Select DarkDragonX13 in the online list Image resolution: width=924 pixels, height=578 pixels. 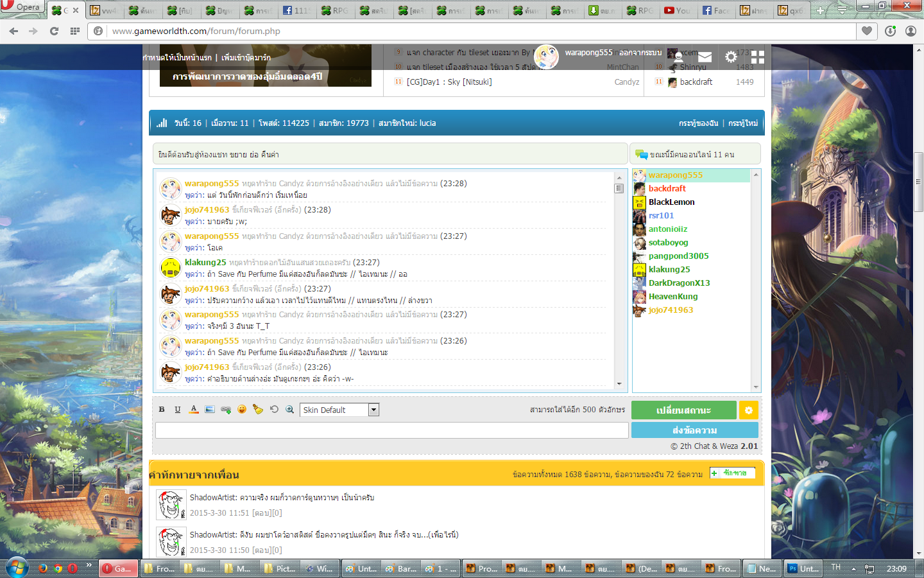679,283
